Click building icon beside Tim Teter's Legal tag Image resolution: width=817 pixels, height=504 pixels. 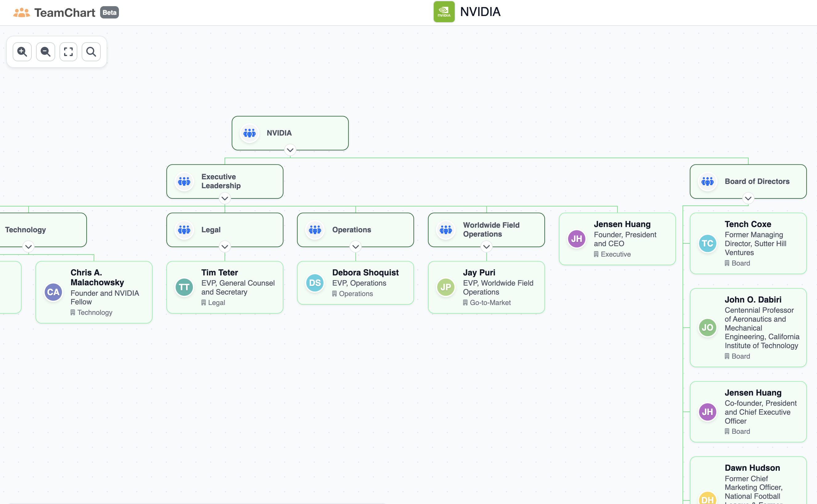tap(204, 303)
